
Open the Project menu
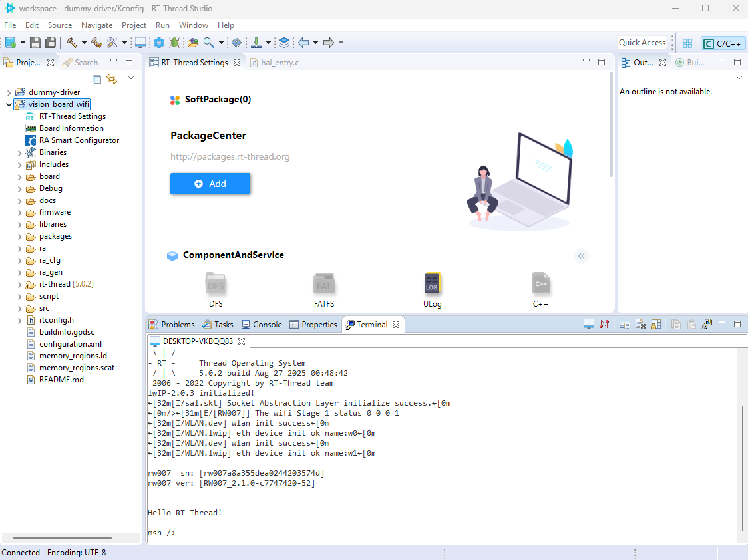134,25
